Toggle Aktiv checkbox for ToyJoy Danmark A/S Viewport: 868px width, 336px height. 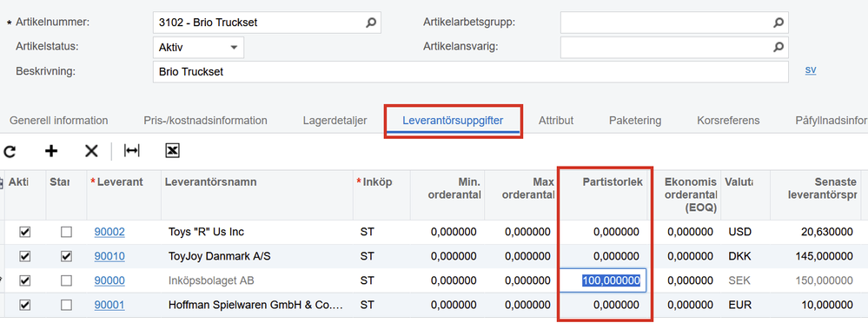(x=25, y=256)
